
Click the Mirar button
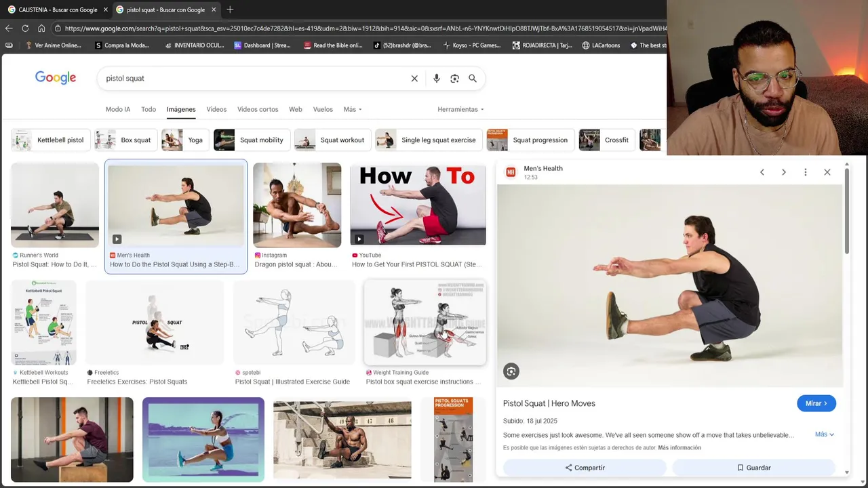pyautogui.click(x=816, y=403)
